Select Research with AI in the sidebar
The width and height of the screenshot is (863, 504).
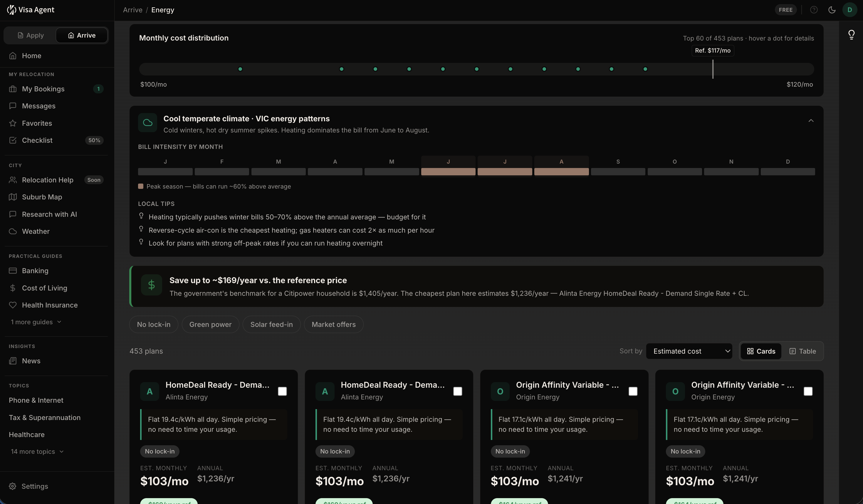point(49,214)
